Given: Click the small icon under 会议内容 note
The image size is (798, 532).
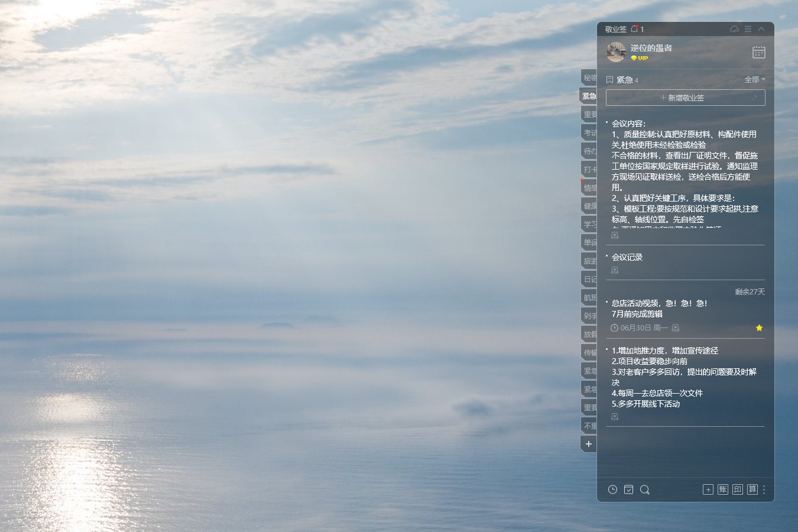Looking at the screenshot, I should pyautogui.click(x=615, y=235).
